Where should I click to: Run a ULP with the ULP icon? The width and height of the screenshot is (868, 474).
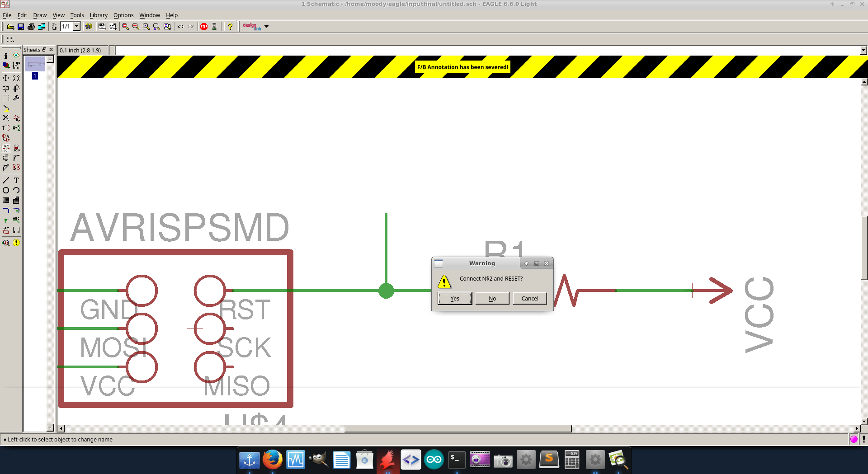pyautogui.click(x=113, y=27)
